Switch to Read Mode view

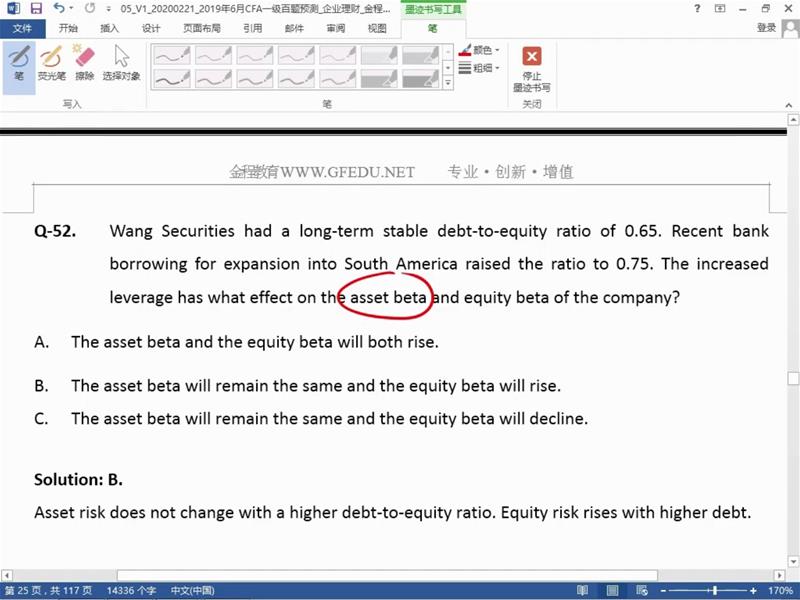tap(582, 590)
